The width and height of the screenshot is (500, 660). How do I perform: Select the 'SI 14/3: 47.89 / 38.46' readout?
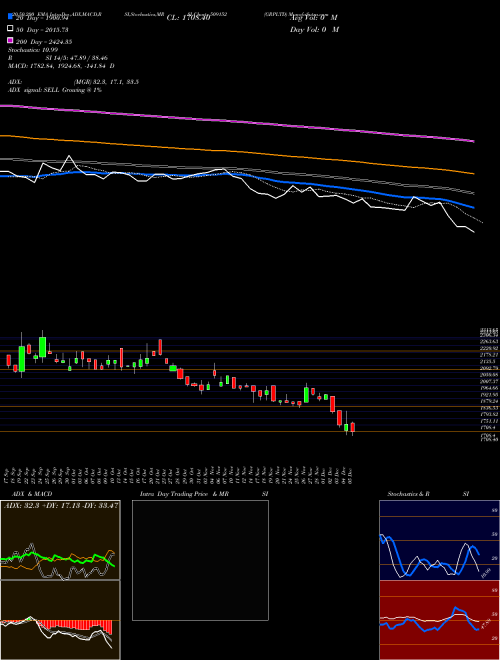(77, 58)
